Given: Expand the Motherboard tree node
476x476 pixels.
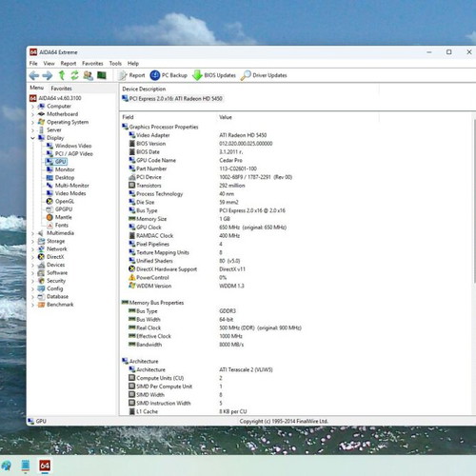Looking at the screenshot, I should tap(32, 114).
